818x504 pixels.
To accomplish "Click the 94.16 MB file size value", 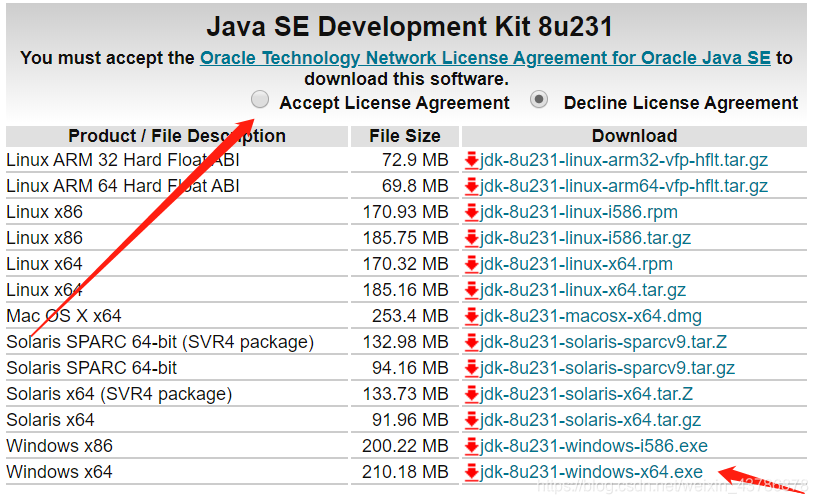I will (x=410, y=368).
